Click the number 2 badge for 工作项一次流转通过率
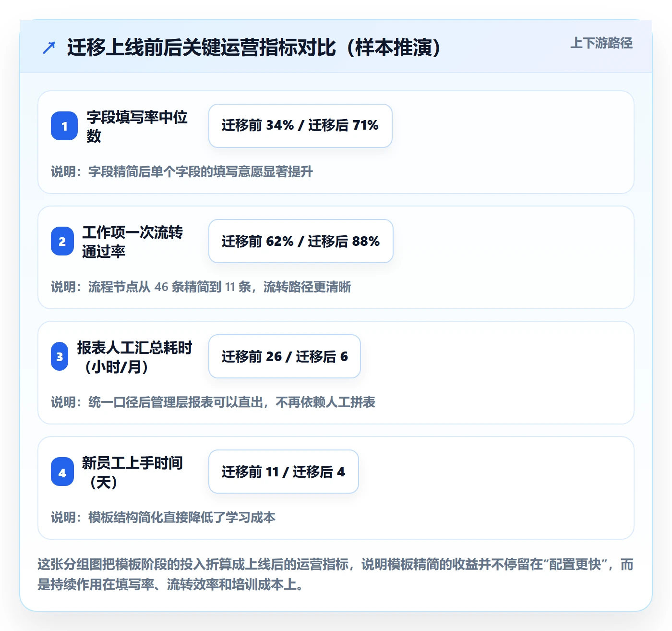 coord(62,241)
